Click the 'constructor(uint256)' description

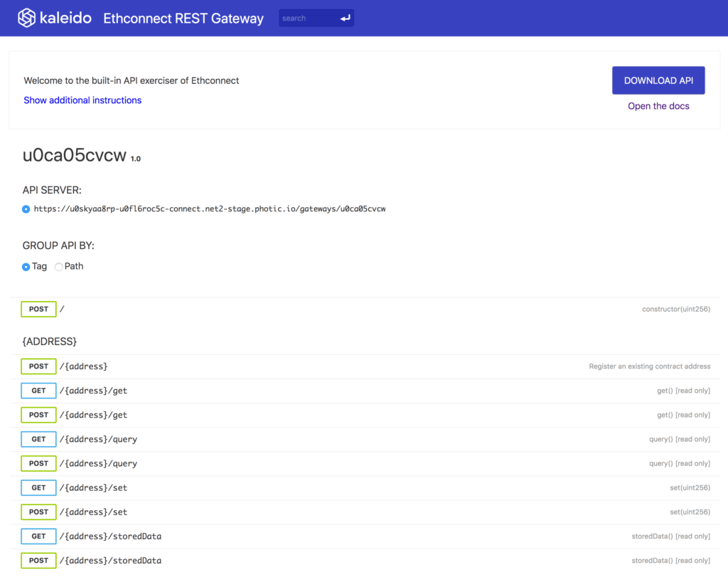pyautogui.click(x=676, y=309)
